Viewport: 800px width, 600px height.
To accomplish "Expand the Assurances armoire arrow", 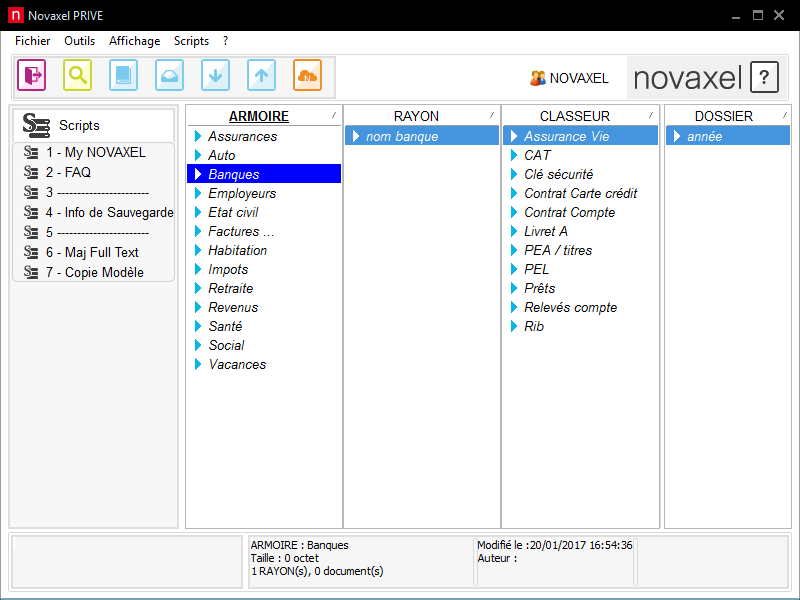I will pyautogui.click(x=198, y=136).
